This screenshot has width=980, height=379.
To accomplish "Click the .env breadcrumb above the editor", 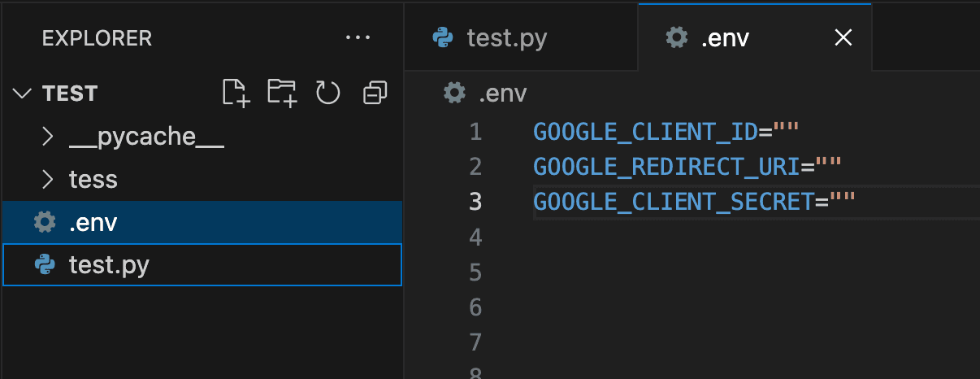I will click(502, 94).
